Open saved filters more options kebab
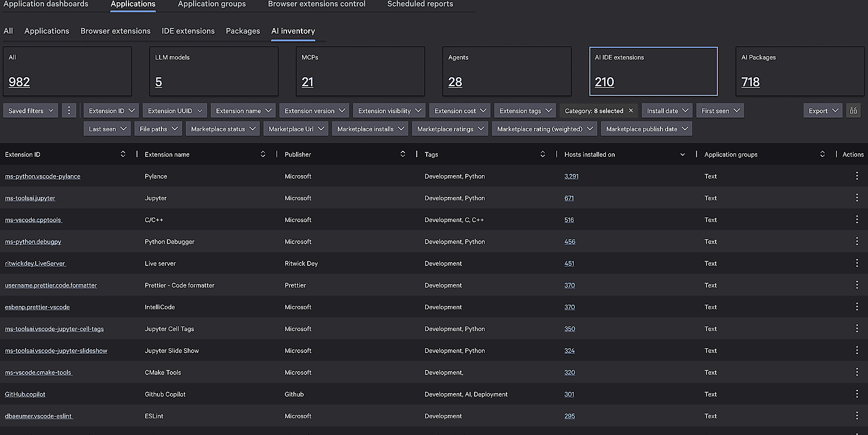 tap(69, 111)
